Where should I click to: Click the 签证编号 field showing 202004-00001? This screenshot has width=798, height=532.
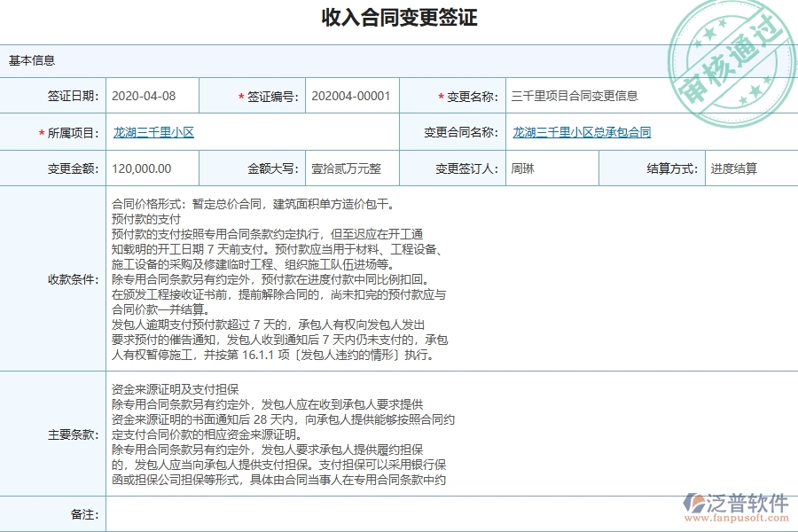(350, 96)
